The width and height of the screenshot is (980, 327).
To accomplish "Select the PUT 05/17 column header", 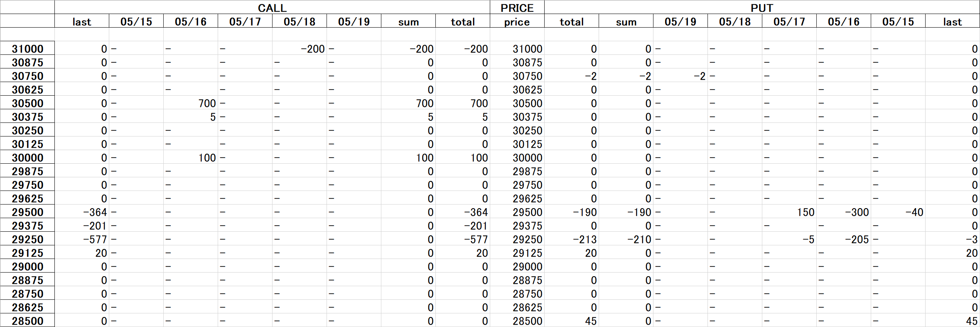I will coord(789,21).
